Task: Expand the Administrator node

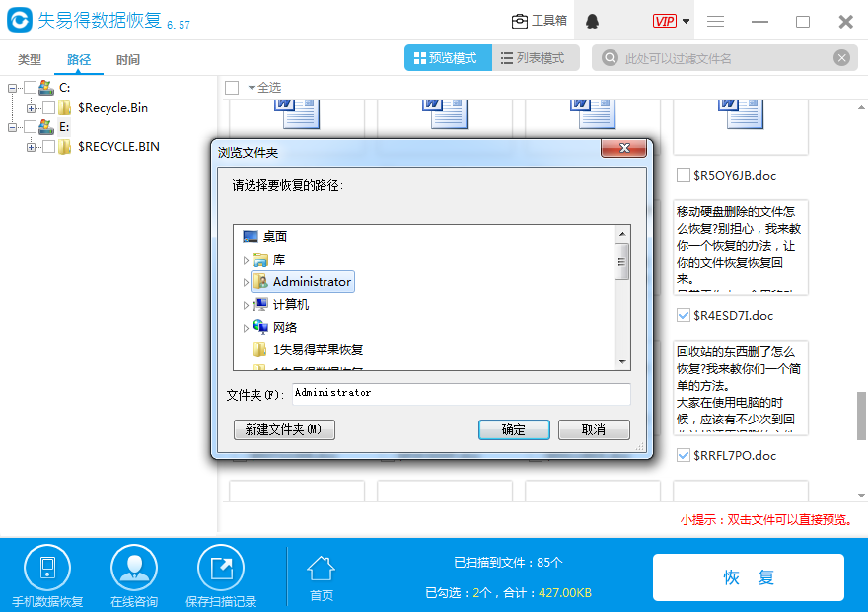Action: (246, 282)
